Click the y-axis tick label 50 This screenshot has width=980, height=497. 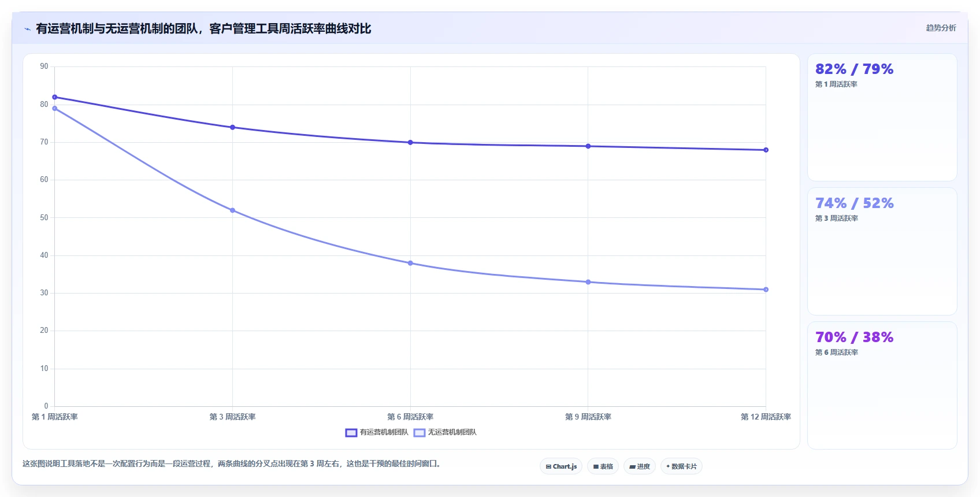(44, 218)
